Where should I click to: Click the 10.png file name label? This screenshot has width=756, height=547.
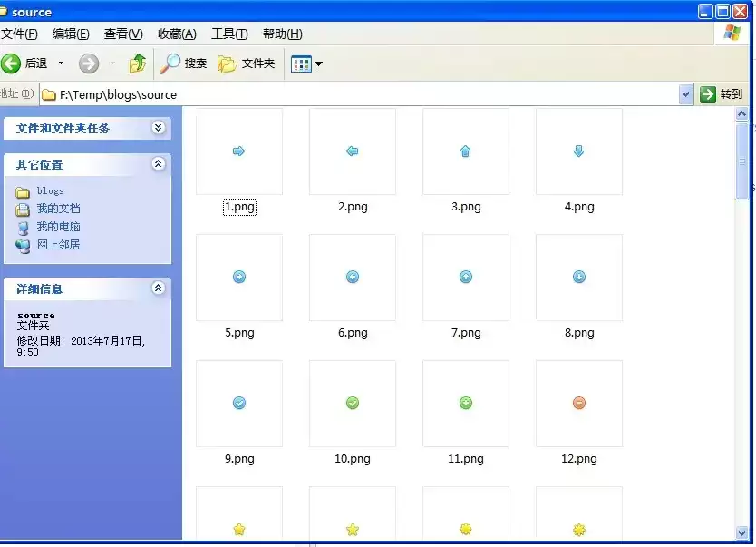click(x=353, y=459)
